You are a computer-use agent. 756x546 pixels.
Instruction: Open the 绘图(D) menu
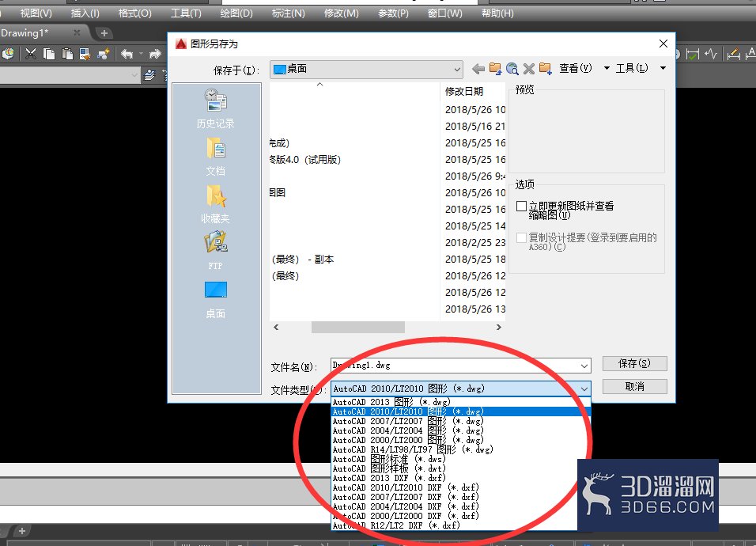click(236, 13)
